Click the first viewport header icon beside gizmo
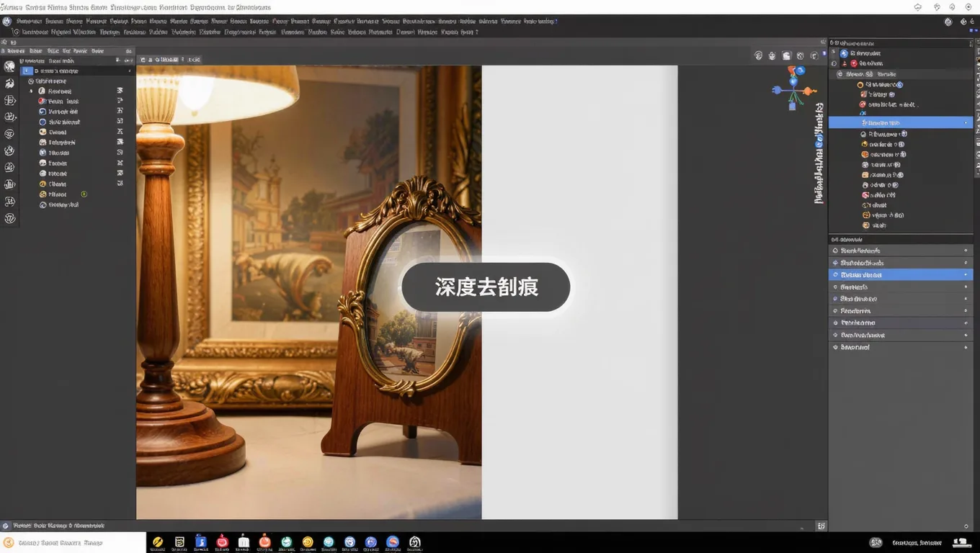 pyautogui.click(x=758, y=55)
